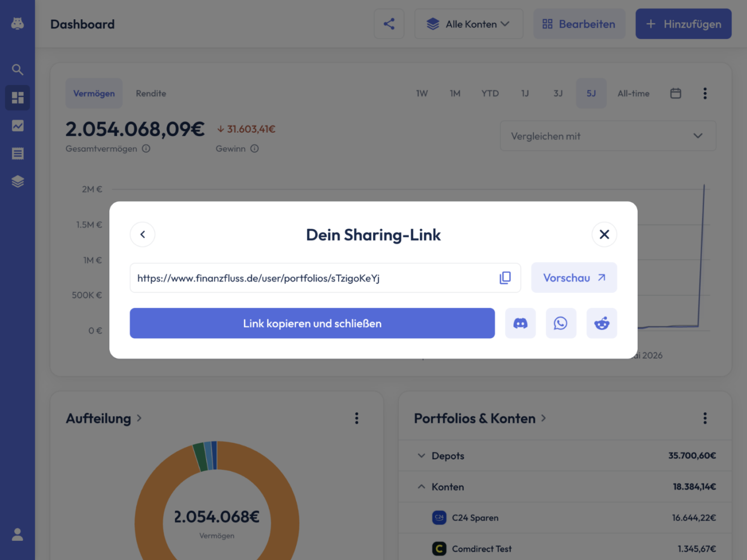Click the Comdirect Test account icon
747x560 pixels.
[439, 549]
